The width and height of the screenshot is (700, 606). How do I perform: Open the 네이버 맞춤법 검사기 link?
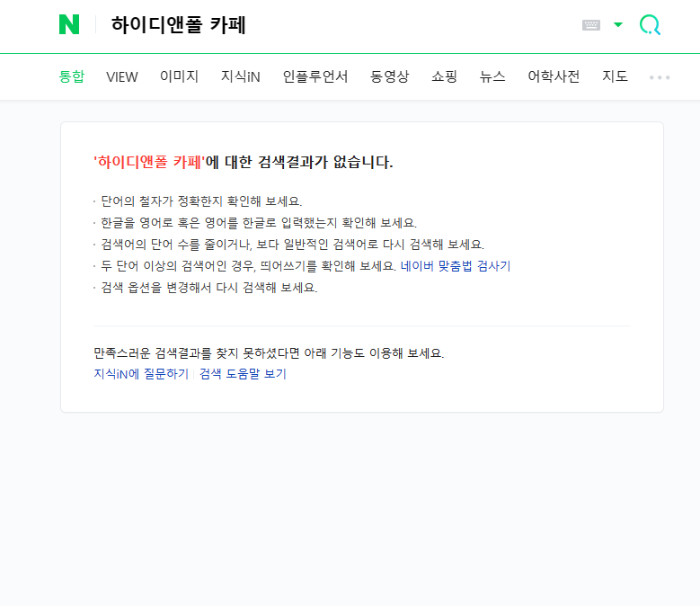(x=456, y=266)
